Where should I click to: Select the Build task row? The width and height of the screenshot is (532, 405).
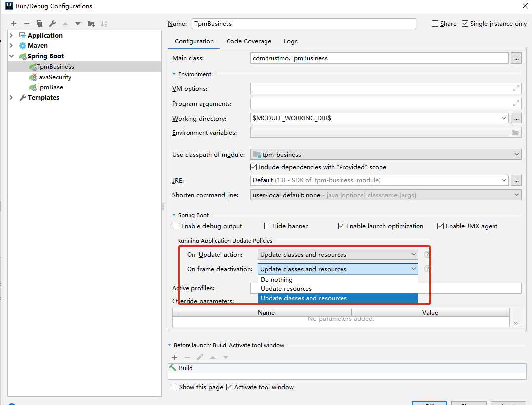click(347, 368)
